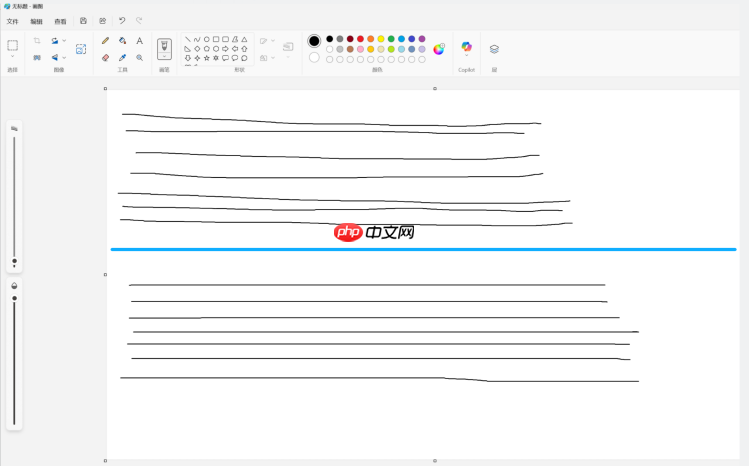Screen dimensions: 749x466
Task: Select the primary black Color 1 circle
Action: click(x=314, y=41)
